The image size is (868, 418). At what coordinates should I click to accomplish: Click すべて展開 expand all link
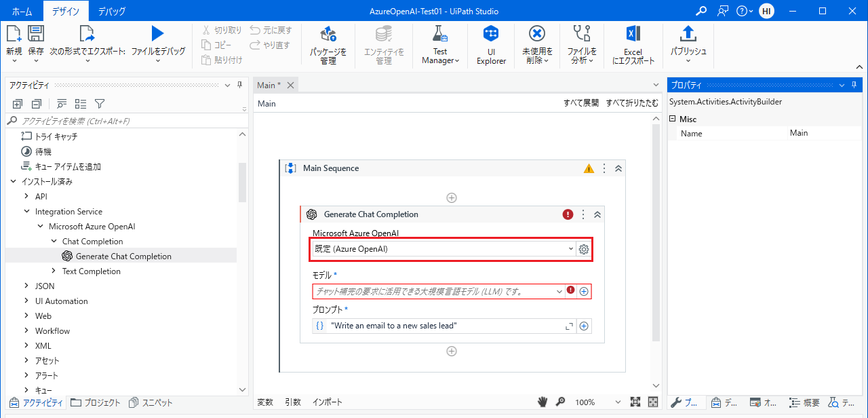(x=581, y=103)
